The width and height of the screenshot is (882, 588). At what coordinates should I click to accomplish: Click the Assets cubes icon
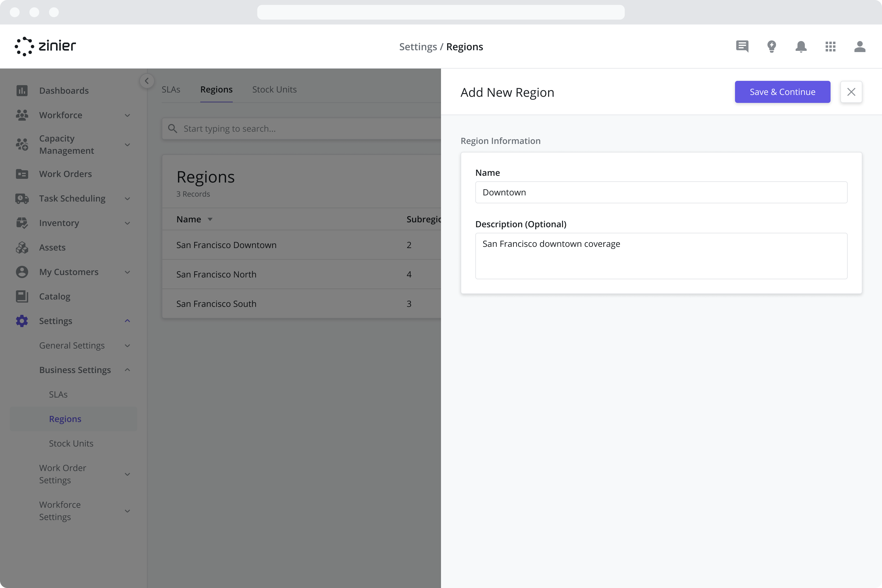(x=22, y=247)
